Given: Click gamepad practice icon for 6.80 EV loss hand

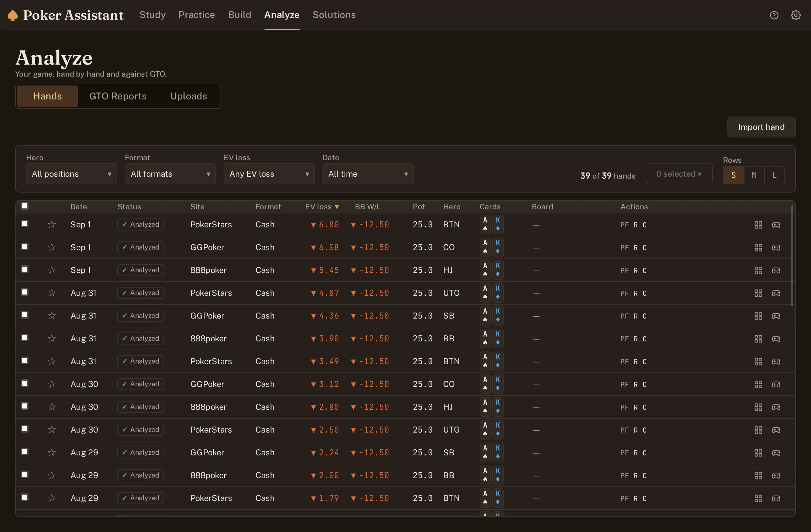Looking at the screenshot, I should click(776, 225).
